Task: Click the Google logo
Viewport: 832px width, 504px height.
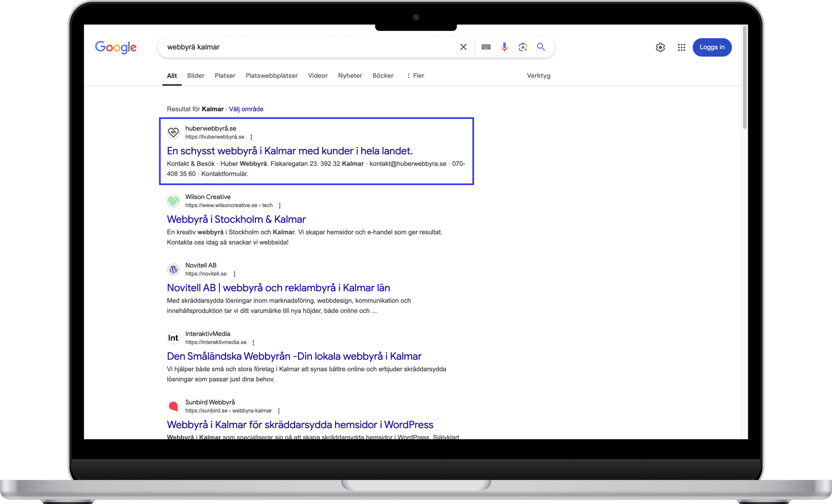Action: point(116,47)
